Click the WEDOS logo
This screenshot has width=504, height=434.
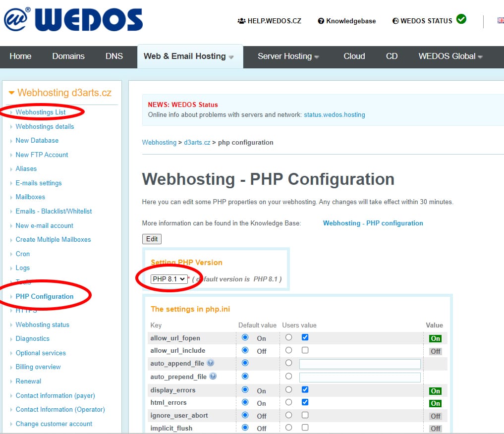click(x=73, y=19)
